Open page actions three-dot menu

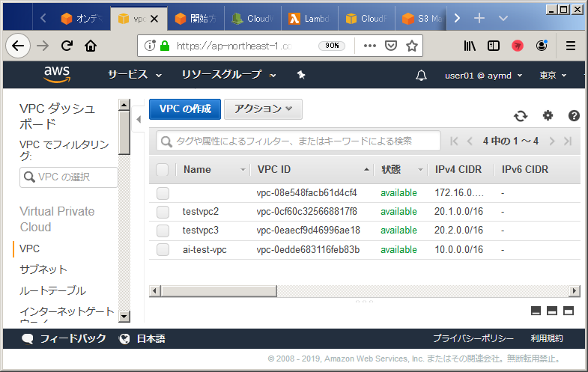pyautogui.click(x=369, y=46)
